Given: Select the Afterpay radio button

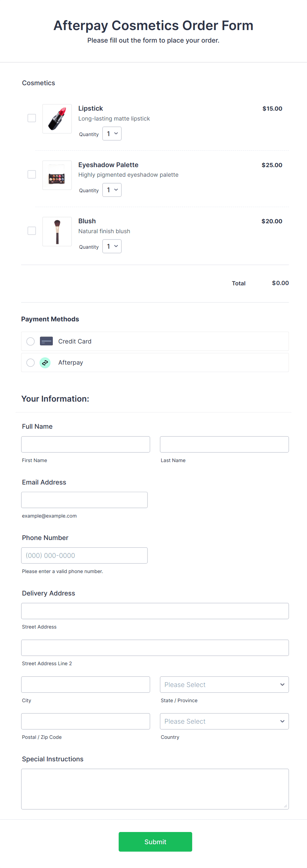Looking at the screenshot, I should click(30, 362).
